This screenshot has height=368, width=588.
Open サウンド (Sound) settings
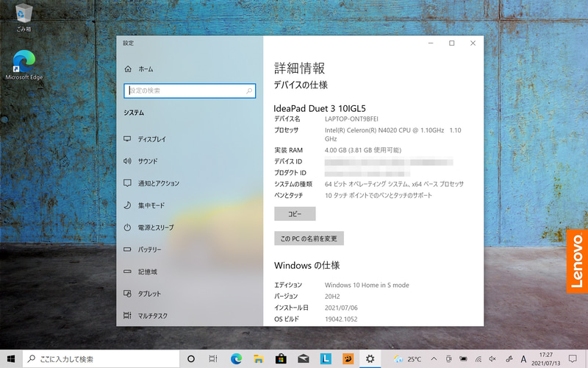140,161
